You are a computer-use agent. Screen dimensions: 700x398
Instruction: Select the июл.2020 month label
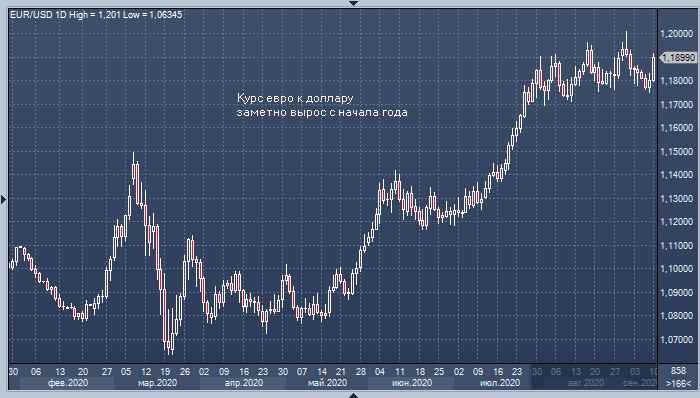[x=500, y=383]
